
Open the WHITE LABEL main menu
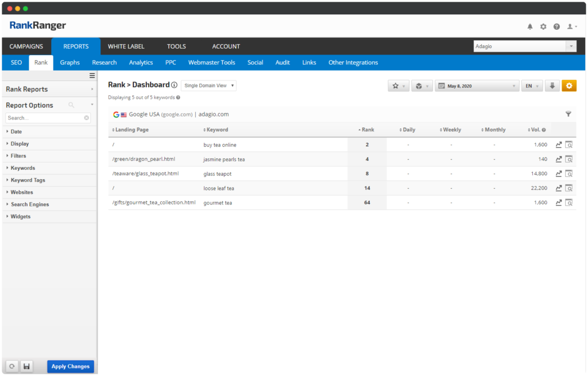(126, 46)
